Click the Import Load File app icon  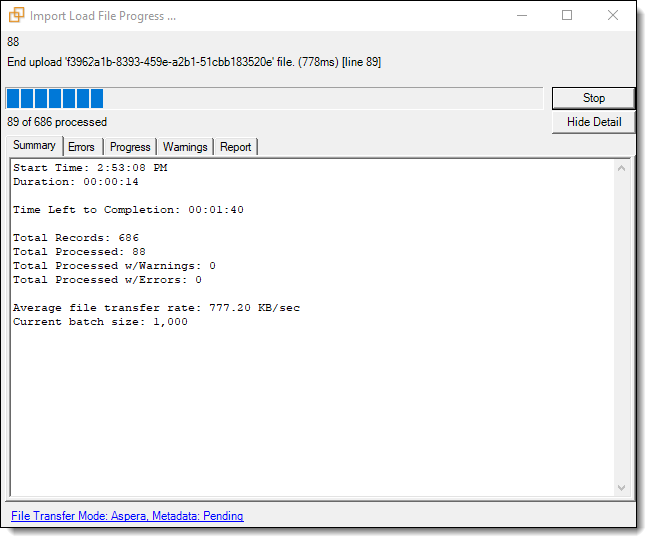[16, 16]
